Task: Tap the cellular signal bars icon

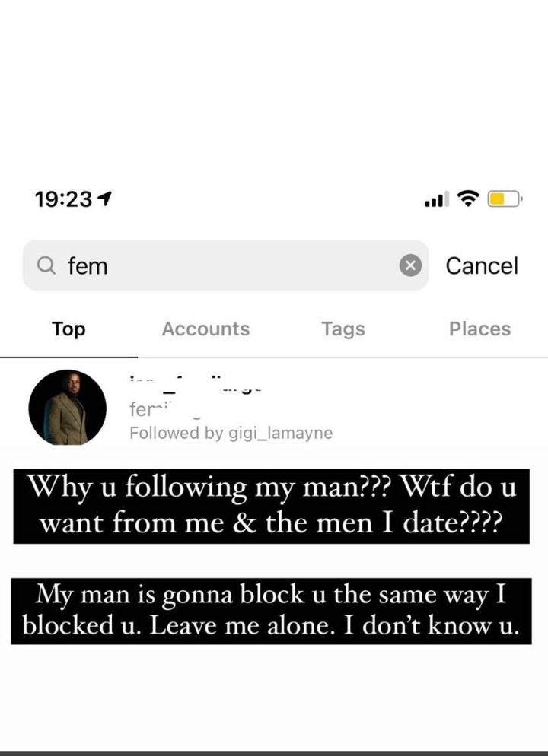Action: [436, 199]
